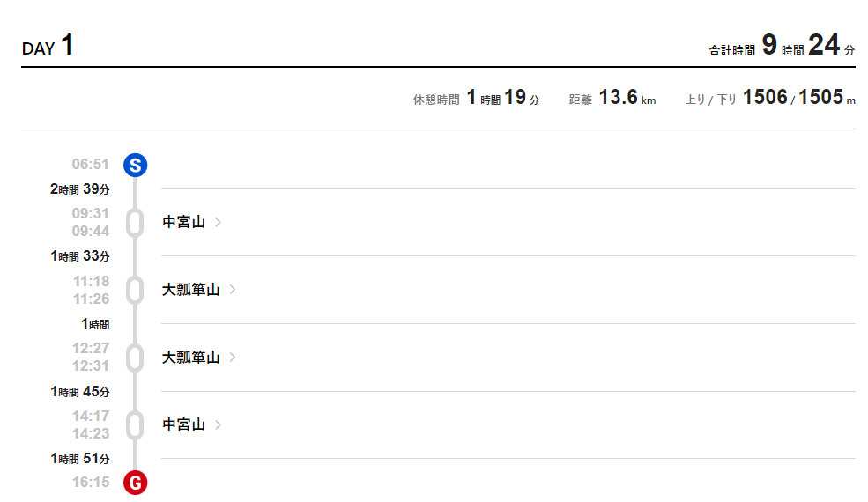868x502 pixels.
Task: Expand the chevron beside the second 大瓢箪山
Action: [x=233, y=357]
